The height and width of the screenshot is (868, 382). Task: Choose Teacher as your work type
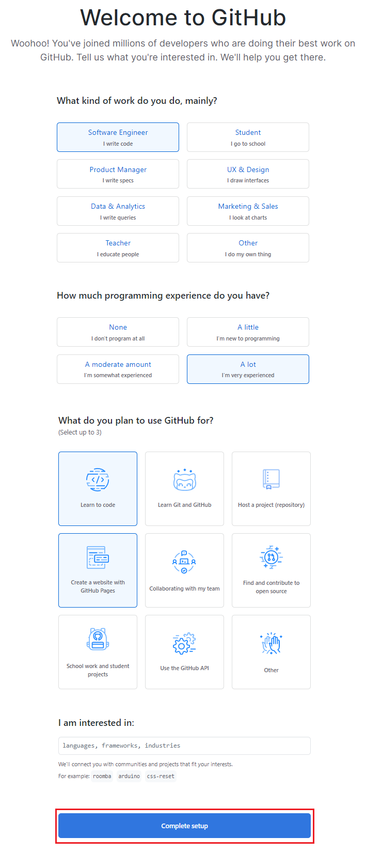tap(118, 247)
